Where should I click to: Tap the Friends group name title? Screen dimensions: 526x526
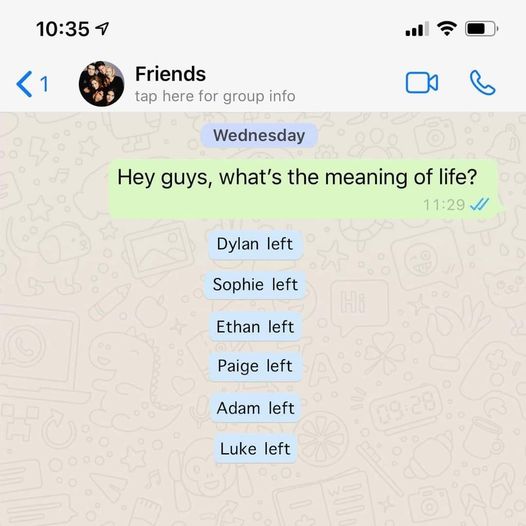point(170,74)
